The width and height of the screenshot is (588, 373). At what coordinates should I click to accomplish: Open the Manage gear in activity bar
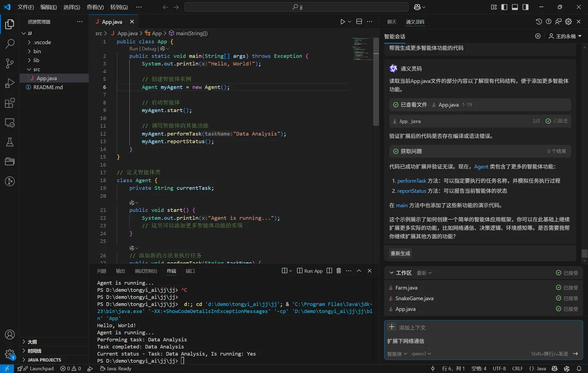pos(10,354)
